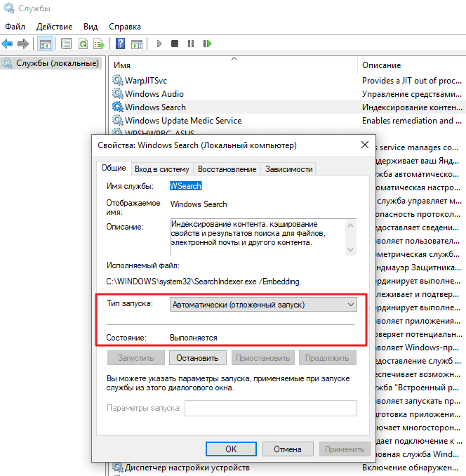This screenshot has width=466, height=476.
Task: Switch to the Зависимости tab
Action: (288, 169)
